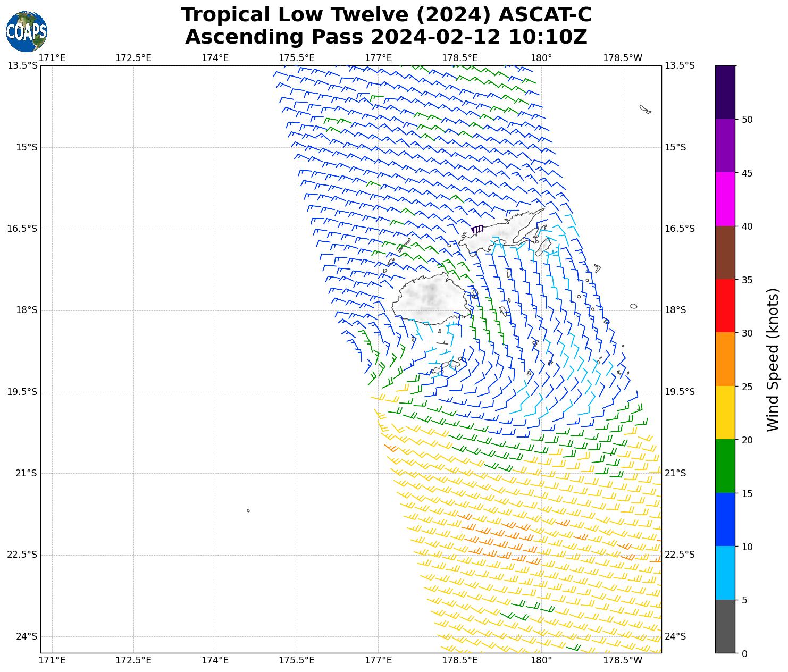This screenshot has height=672, width=788.
Task: Pick the brown 35-40 knot colorbar segment
Action: click(x=725, y=253)
